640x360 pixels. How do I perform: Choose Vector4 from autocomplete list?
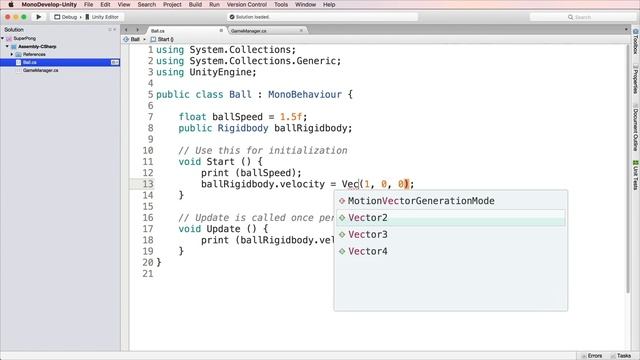point(451,251)
